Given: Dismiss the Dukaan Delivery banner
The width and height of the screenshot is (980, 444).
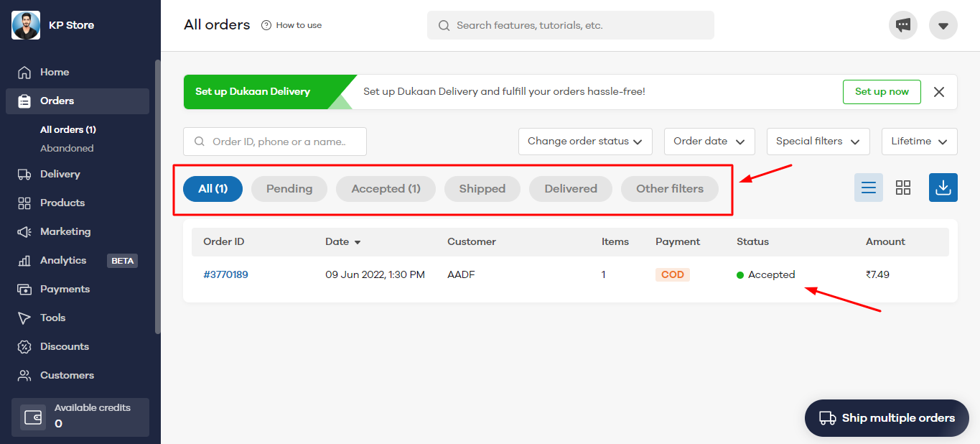Looking at the screenshot, I should (x=938, y=92).
